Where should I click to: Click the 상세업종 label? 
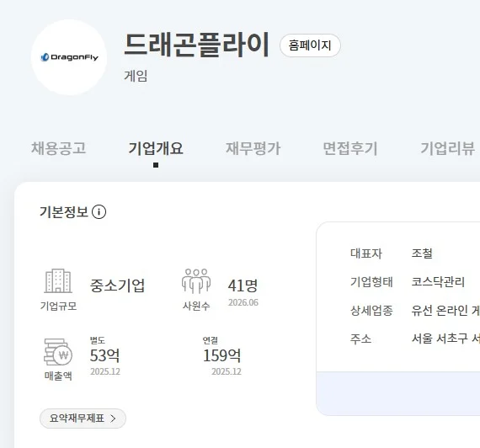pos(371,311)
